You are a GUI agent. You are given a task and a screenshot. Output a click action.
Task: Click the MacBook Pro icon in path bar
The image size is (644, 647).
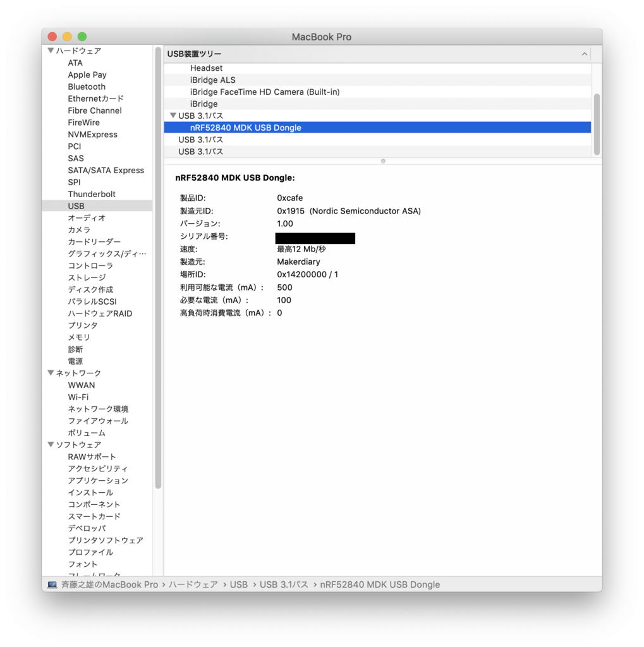[x=52, y=584]
